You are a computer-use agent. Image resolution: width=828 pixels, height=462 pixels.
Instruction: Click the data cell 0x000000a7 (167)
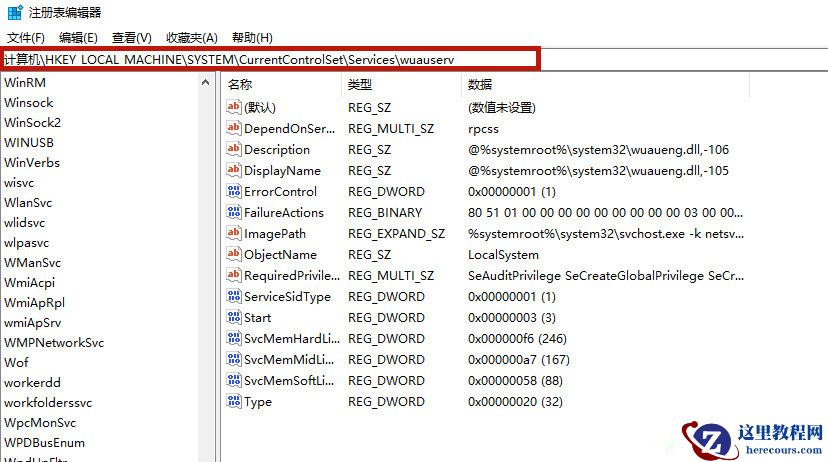[x=519, y=360]
